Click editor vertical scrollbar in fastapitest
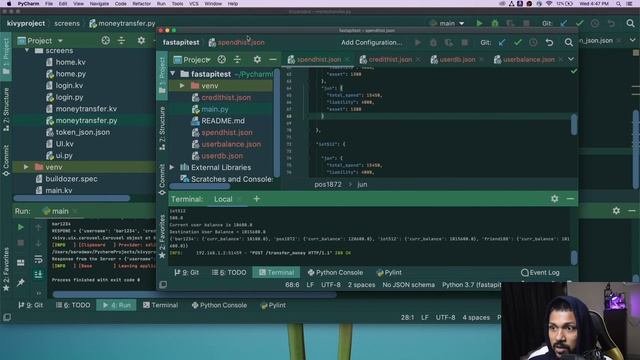The image size is (640, 360). [574, 124]
